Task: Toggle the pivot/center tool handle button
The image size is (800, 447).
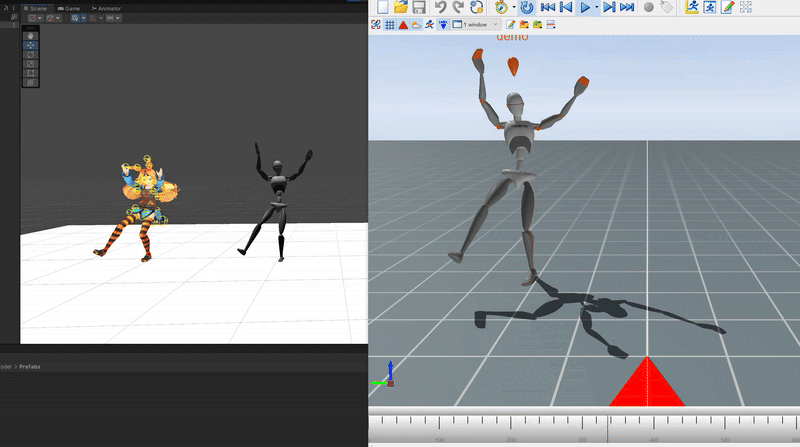Action: click(32, 18)
